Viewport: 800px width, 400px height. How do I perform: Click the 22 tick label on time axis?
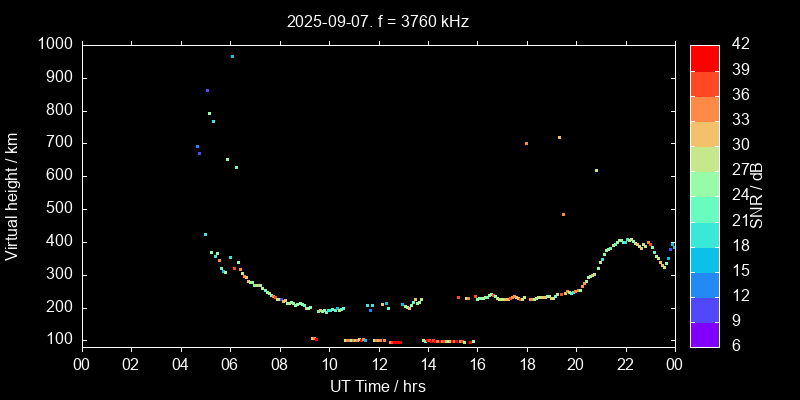626,365
